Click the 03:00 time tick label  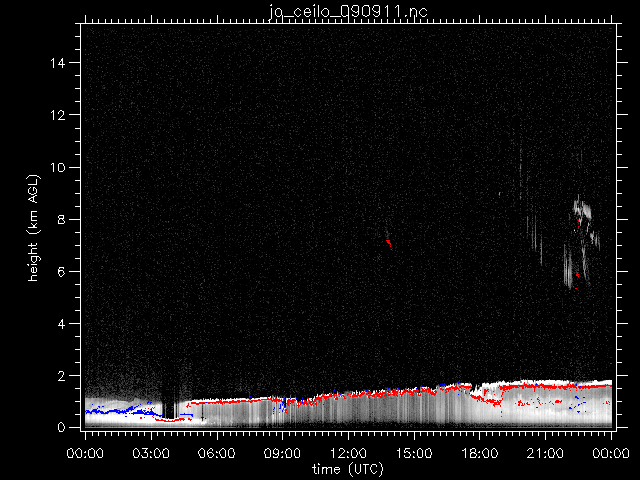[x=150, y=451]
